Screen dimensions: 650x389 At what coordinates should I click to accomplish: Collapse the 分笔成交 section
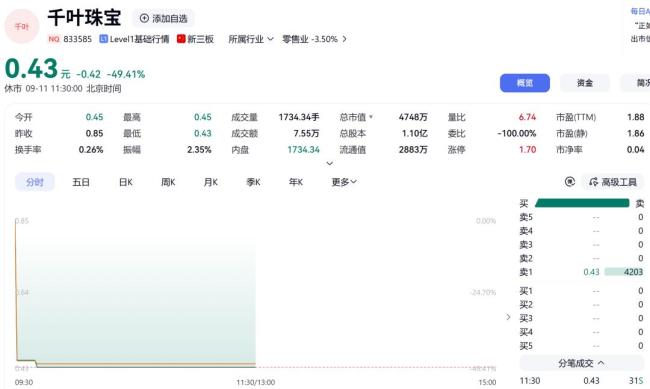pyautogui.click(x=581, y=363)
